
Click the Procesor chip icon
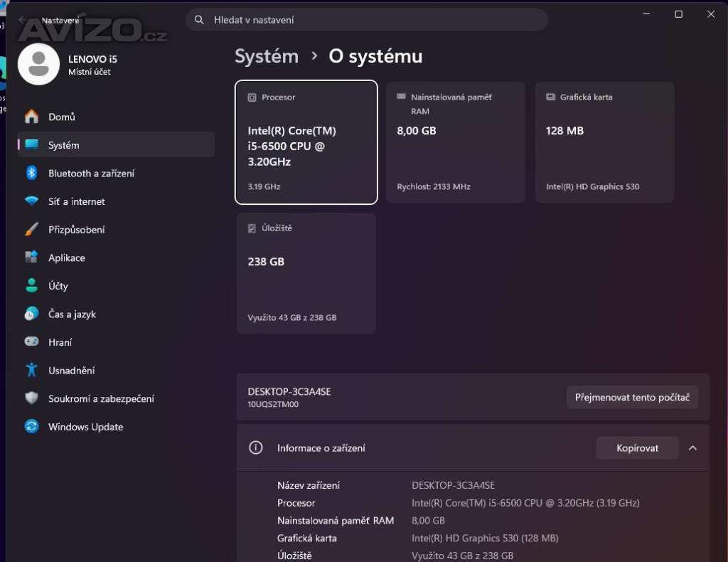click(x=252, y=97)
